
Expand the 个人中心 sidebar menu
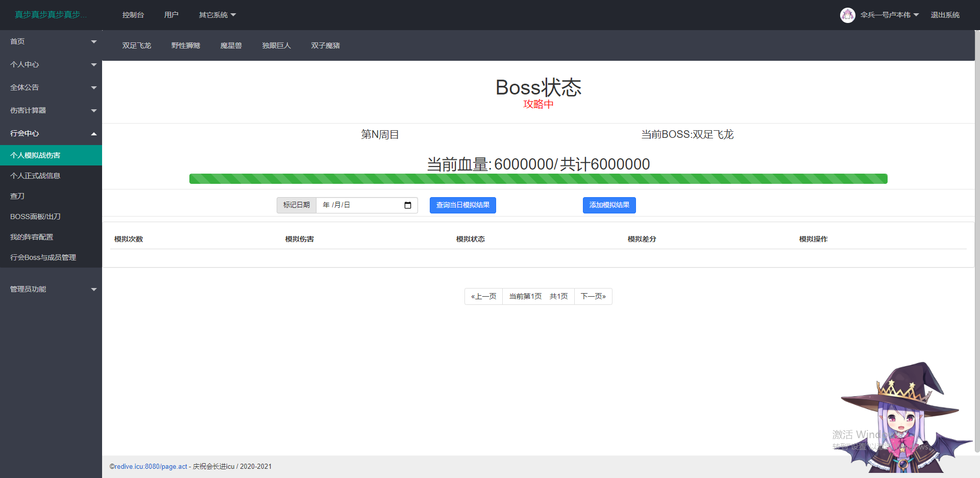coord(51,64)
